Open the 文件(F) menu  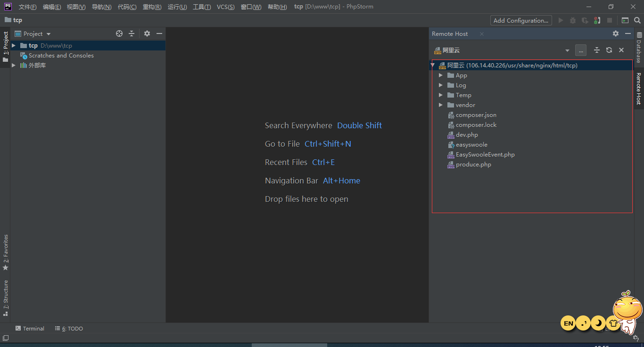point(28,7)
